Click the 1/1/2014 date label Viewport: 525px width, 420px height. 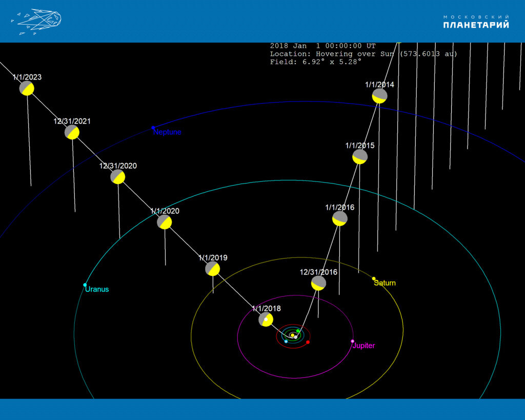point(380,85)
